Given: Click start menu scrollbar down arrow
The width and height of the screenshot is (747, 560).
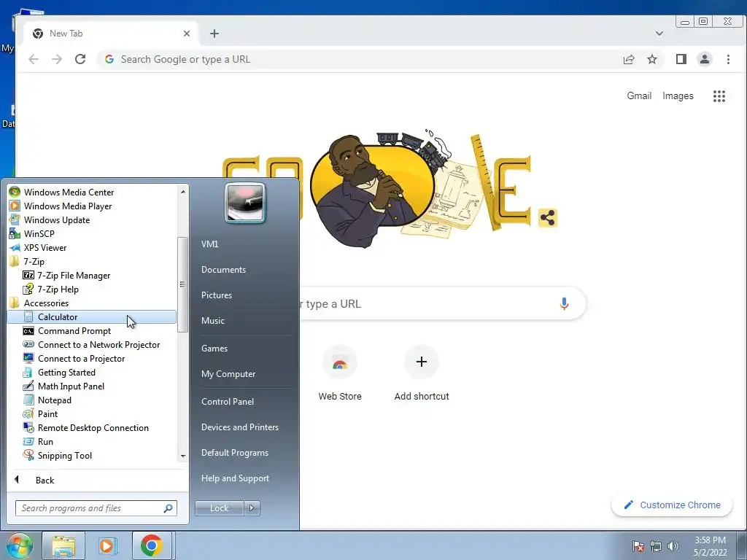Looking at the screenshot, I should [x=183, y=456].
